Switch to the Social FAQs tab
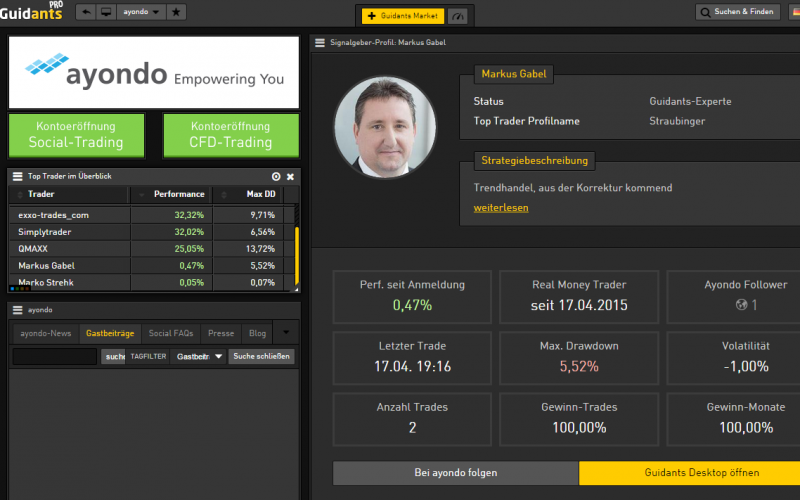 tap(171, 333)
